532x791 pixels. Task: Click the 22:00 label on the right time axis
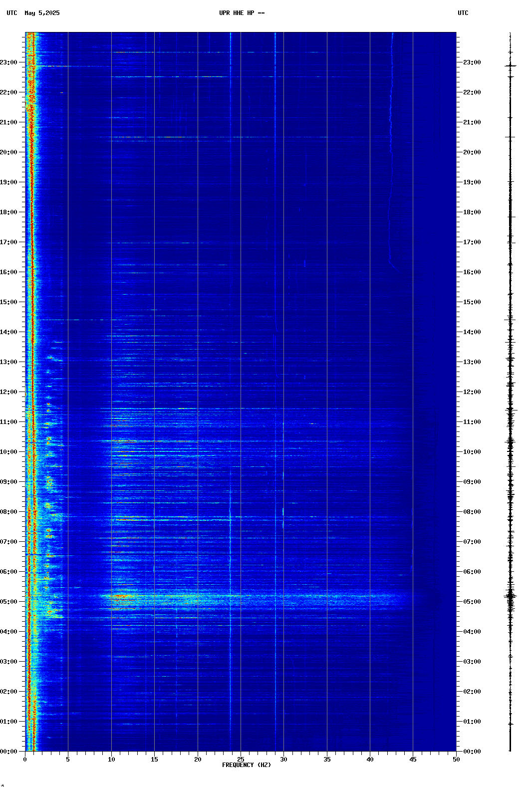tap(472, 92)
